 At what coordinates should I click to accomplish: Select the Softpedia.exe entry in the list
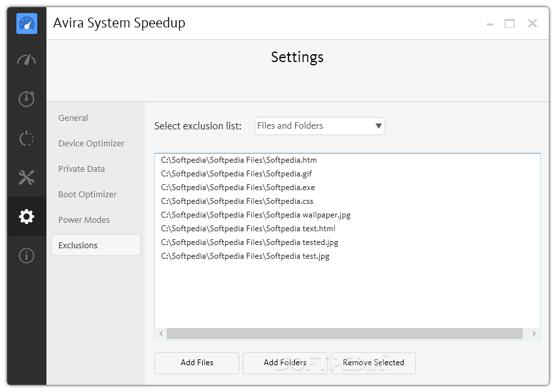pos(237,188)
